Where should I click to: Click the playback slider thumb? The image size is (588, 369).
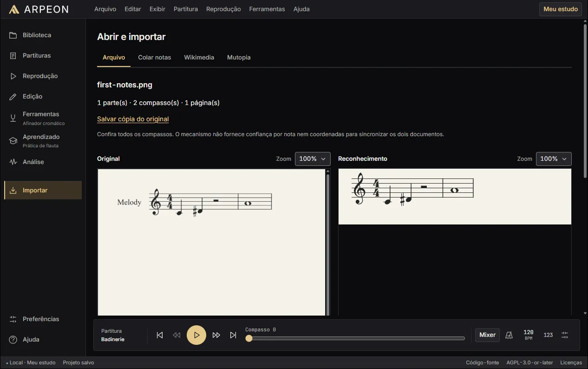point(249,339)
